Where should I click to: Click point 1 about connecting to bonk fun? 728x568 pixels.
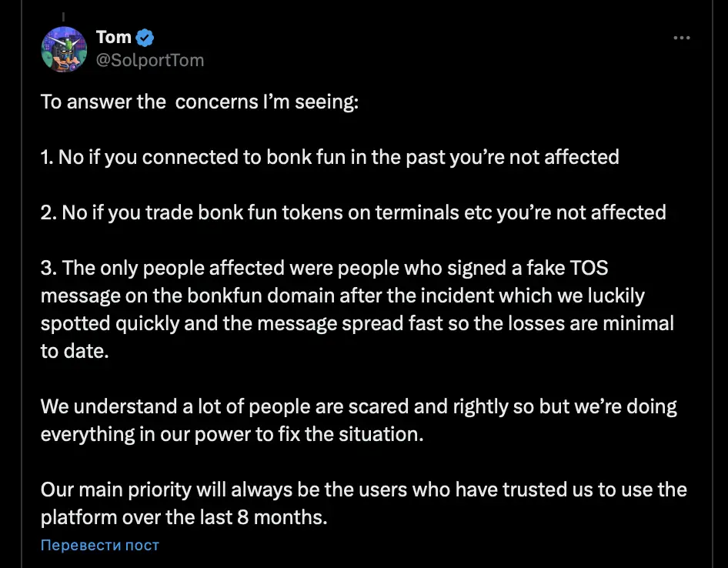[329, 157]
